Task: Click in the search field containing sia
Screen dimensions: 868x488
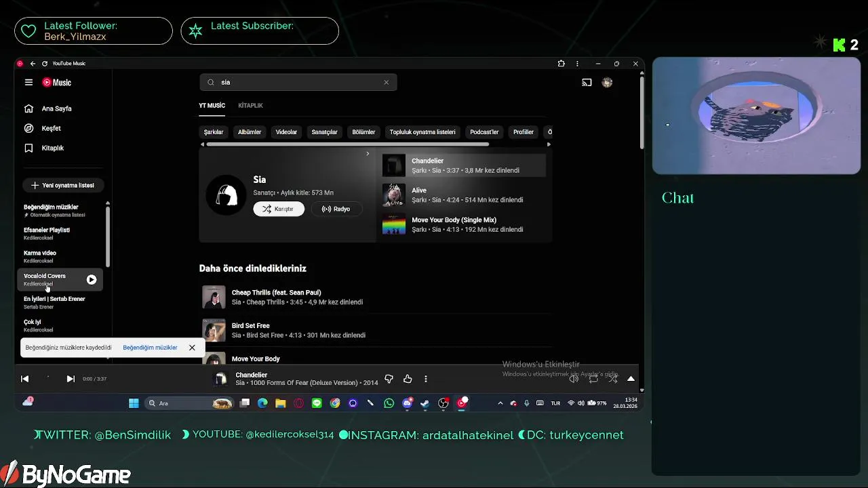Action: point(298,82)
